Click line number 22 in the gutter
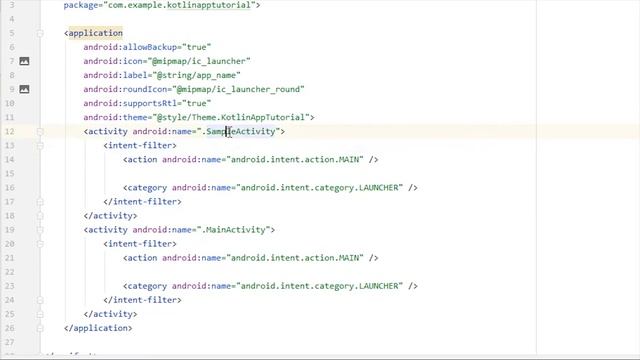 coord(10,272)
